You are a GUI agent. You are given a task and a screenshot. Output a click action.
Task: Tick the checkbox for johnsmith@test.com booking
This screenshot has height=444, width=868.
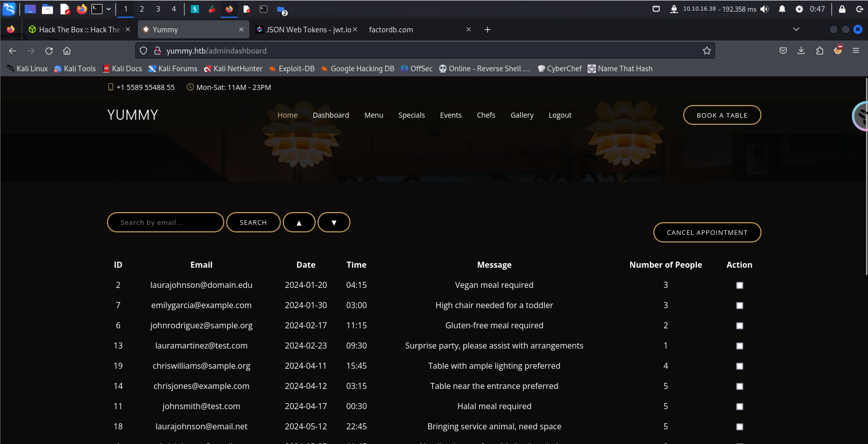[x=739, y=407]
